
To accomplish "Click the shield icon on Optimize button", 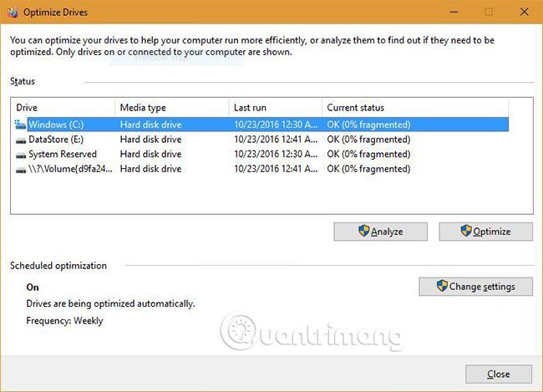I will point(465,232).
